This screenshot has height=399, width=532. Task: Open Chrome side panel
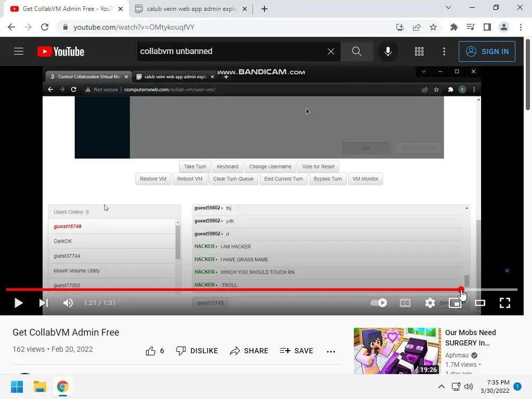[x=487, y=27]
